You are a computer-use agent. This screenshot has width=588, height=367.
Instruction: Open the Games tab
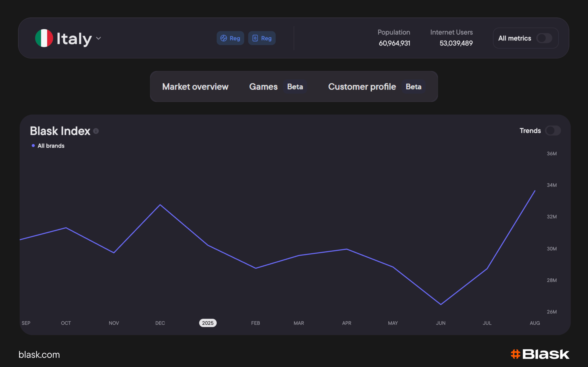point(263,87)
